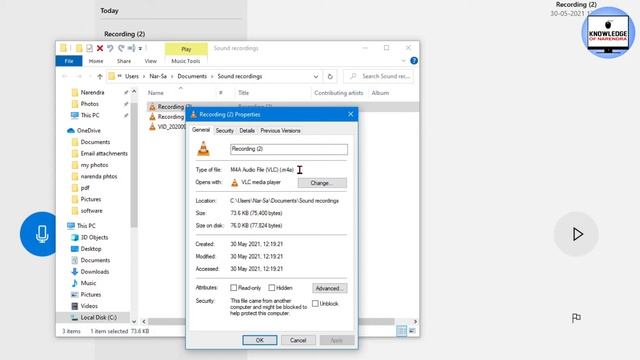Confirm Properties dialog with OK
Viewport: 640px width, 360px height.
point(260,340)
